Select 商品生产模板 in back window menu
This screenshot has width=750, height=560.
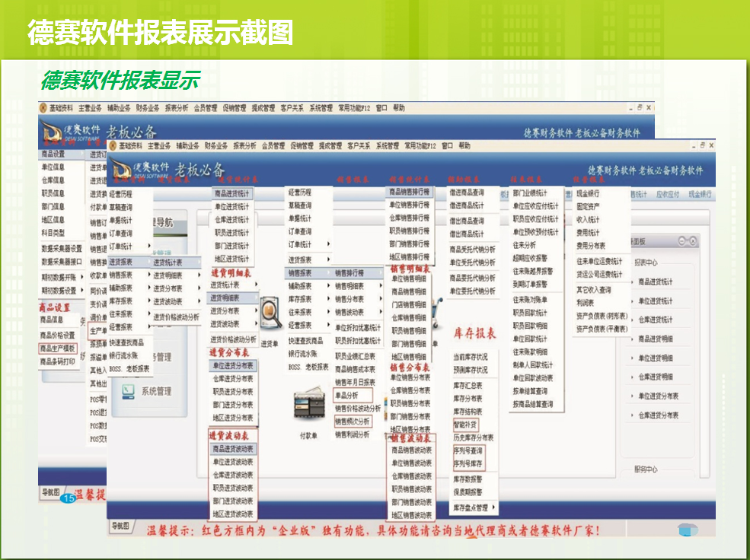click(x=58, y=348)
